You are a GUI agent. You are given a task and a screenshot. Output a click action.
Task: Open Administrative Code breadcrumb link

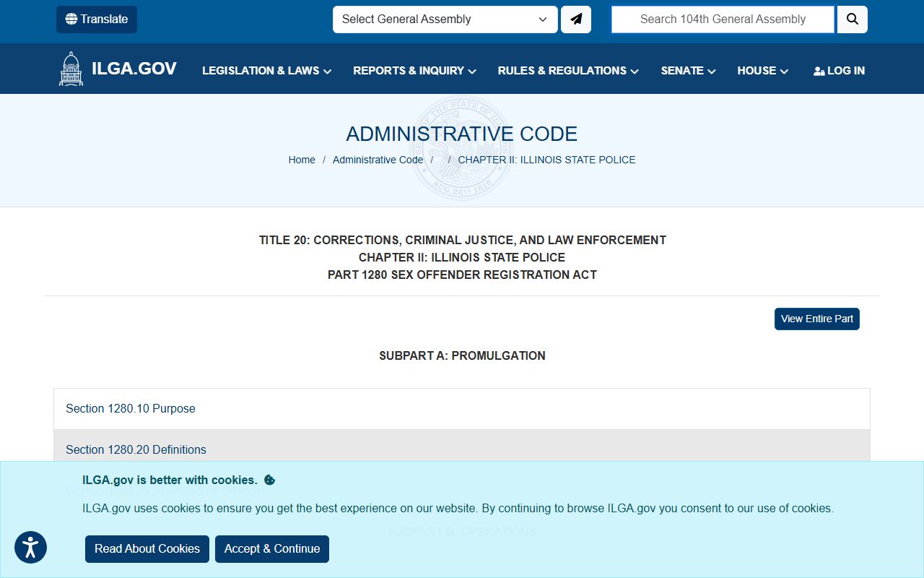pos(378,160)
